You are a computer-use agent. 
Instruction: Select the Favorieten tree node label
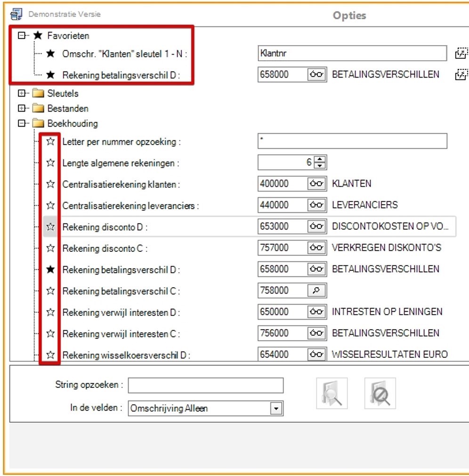68,35
